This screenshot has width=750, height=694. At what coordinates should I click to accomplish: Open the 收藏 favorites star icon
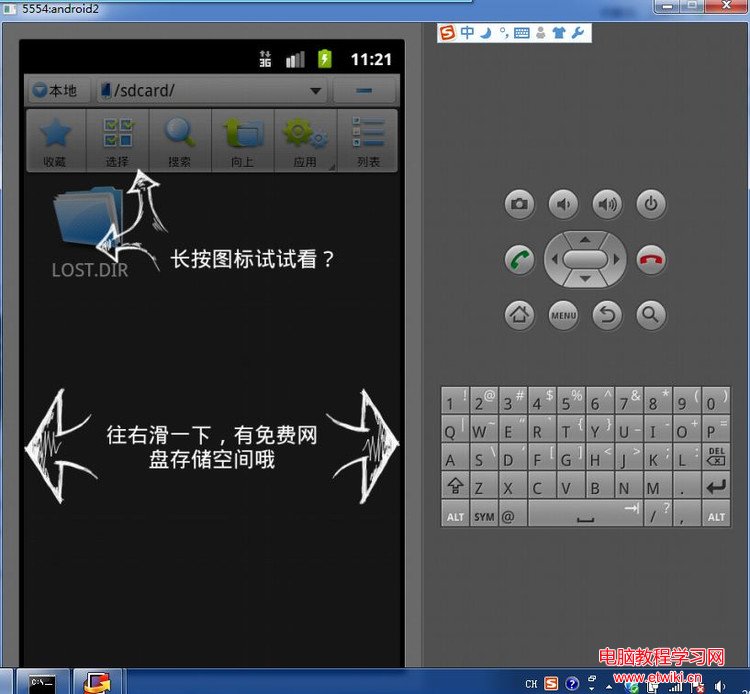[55, 141]
